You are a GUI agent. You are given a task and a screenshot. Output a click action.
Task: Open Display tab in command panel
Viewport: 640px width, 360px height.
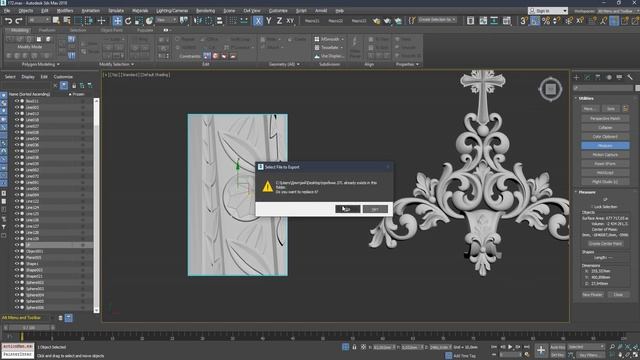point(619,77)
